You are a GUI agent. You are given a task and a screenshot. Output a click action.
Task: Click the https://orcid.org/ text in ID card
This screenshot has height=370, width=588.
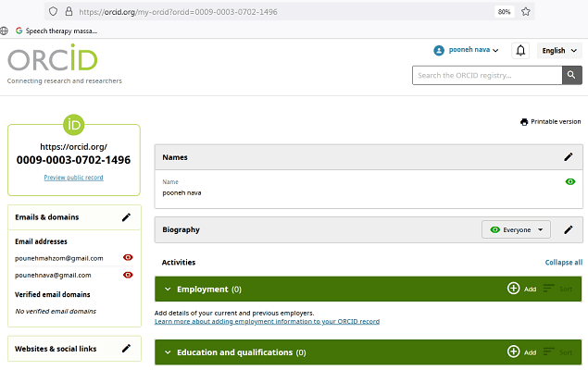coord(73,147)
